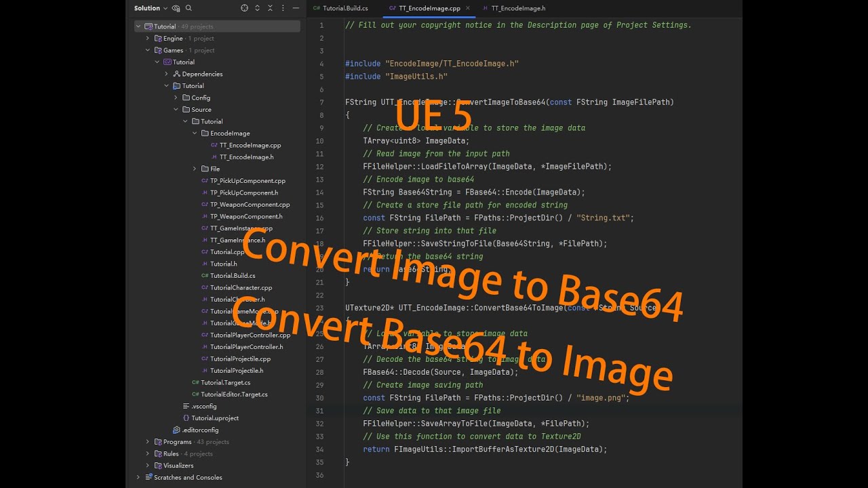
Task: Hide the Solution panel with the minimize dash
Action: [x=294, y=8]
